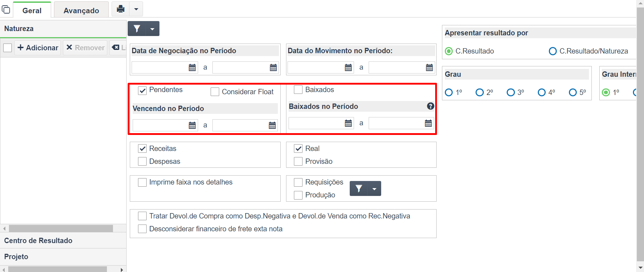Expand the Requisições filter dropdown arrow

[374, 188]
